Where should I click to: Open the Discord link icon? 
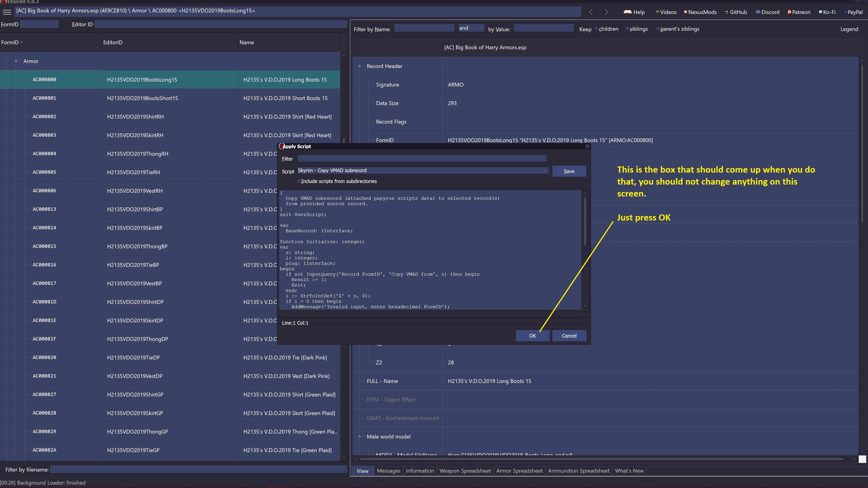[x=758, y=12]
